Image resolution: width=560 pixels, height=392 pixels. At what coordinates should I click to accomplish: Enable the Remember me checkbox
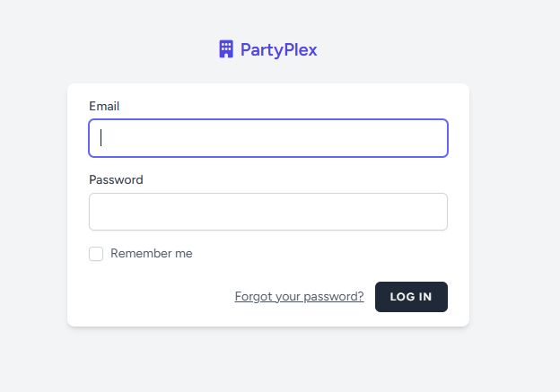[x=96, y=254]
